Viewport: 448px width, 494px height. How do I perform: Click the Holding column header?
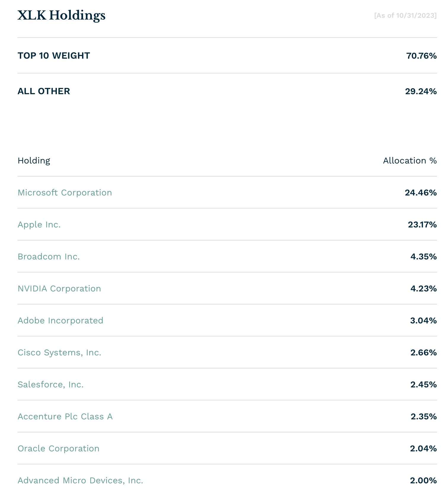(x=34, y=161)
